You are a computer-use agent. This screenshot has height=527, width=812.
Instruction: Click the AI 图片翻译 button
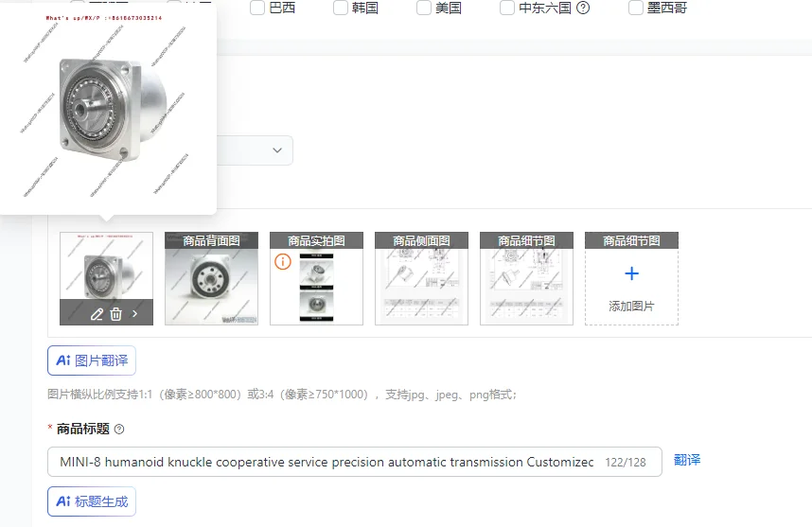click(x=92, y=360)
